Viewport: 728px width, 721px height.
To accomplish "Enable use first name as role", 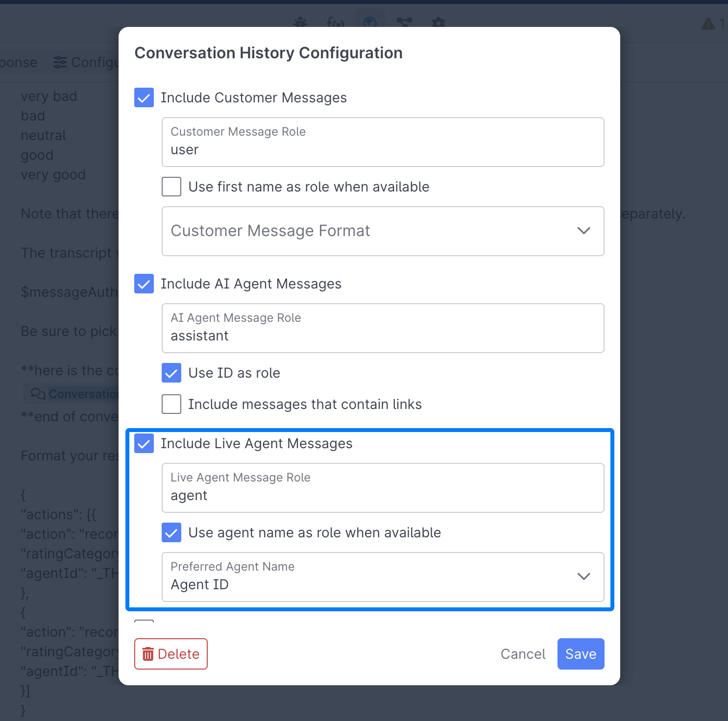I will coord(171,187).
